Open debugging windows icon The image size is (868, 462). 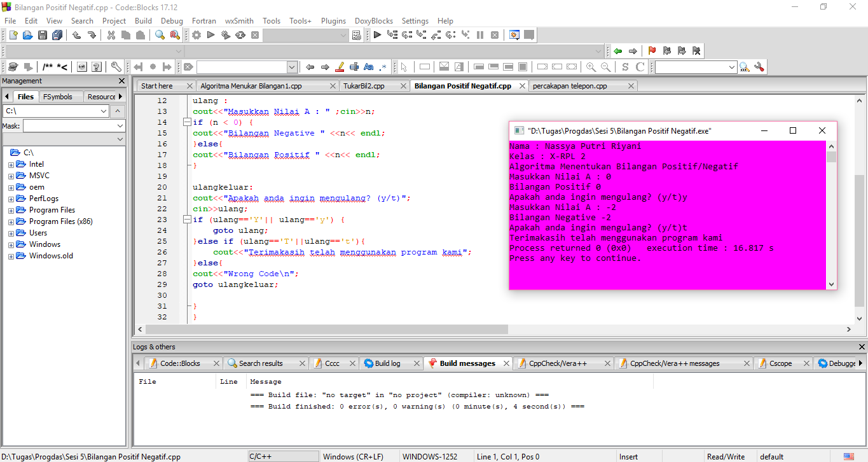(x=514, y=35)
